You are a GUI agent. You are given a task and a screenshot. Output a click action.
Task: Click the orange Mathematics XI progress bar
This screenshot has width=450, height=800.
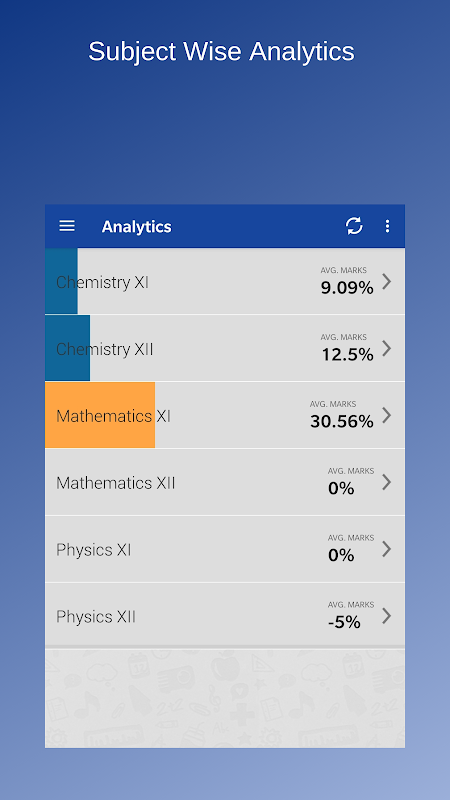click(100, 415)
